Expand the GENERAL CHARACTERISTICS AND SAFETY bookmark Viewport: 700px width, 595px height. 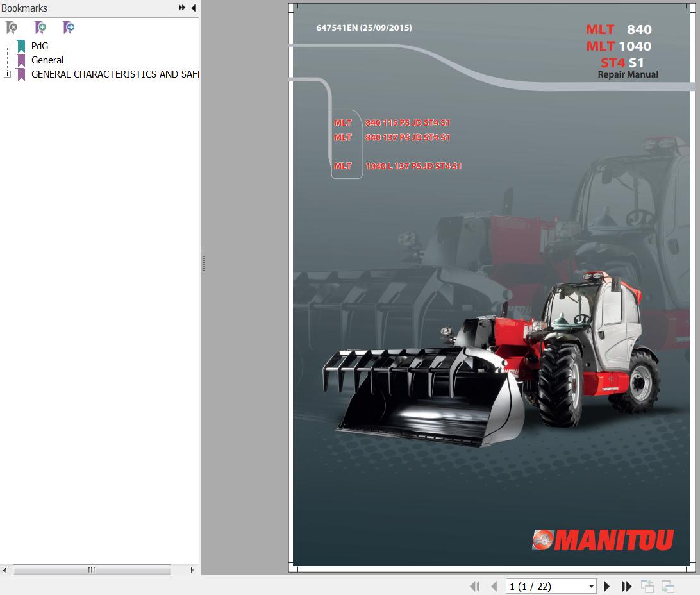7,74
